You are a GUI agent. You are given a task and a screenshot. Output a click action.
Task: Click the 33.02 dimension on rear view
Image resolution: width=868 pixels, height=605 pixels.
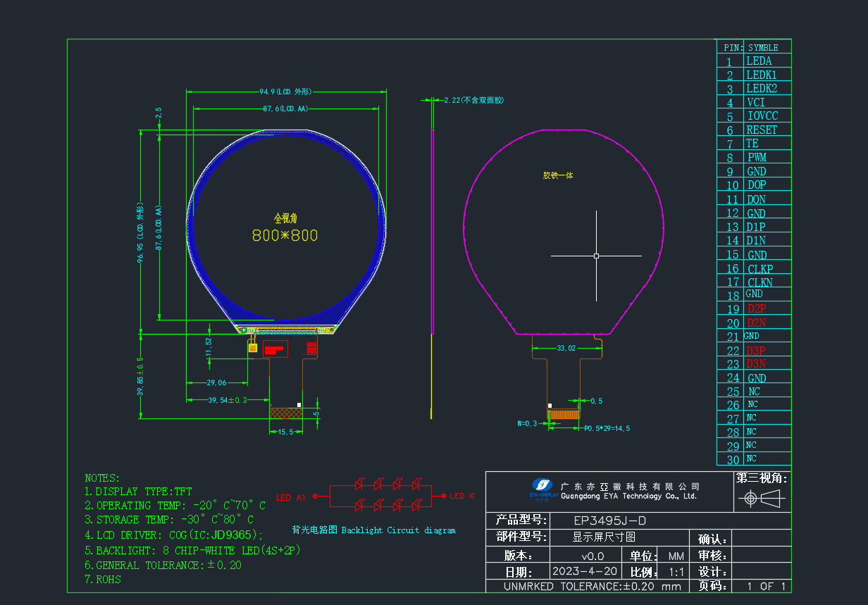(x=566, y=348)
